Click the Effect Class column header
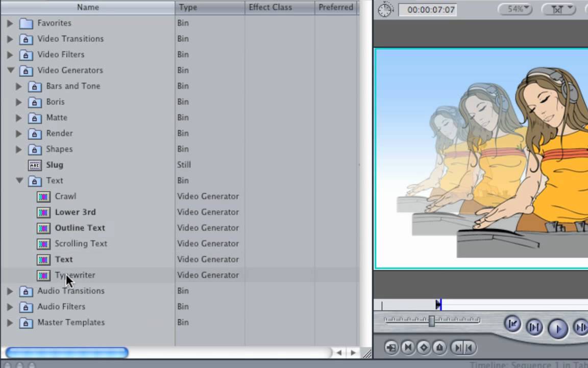Viewport: 588px width, 368px height. coord(280,8)
